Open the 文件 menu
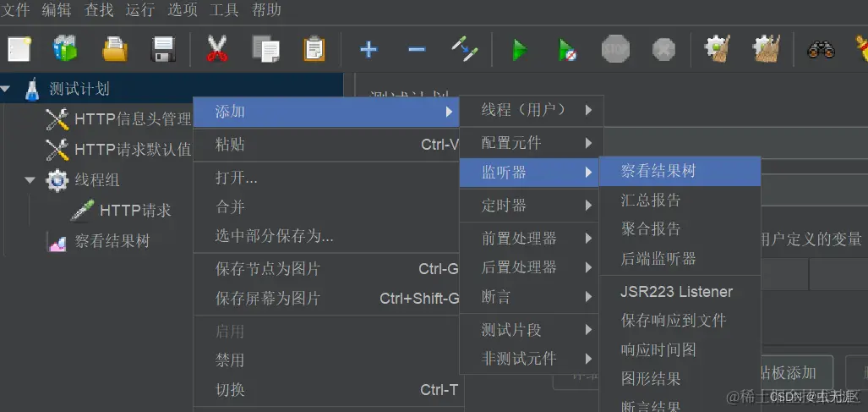868x412 pixels. coord(15,10)
